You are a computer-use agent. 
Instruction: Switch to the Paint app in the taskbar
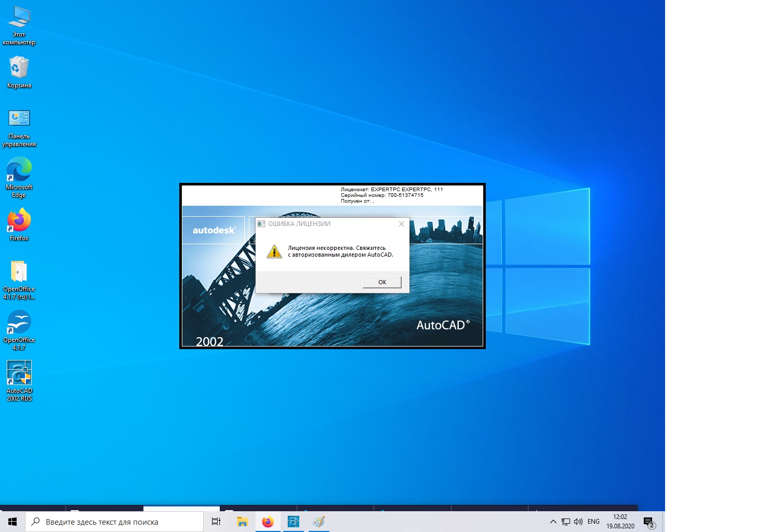click(x=319, y=522)
